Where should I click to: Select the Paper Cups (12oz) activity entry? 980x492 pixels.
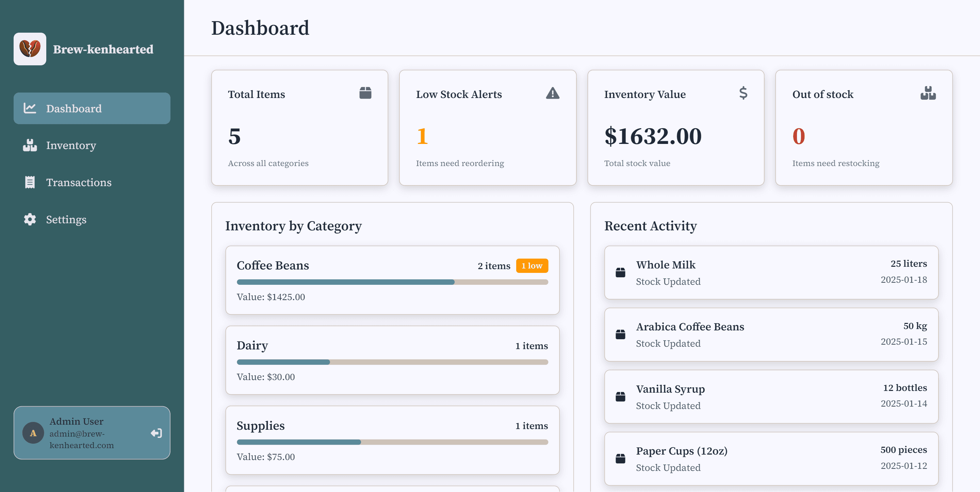click(771, 459)
